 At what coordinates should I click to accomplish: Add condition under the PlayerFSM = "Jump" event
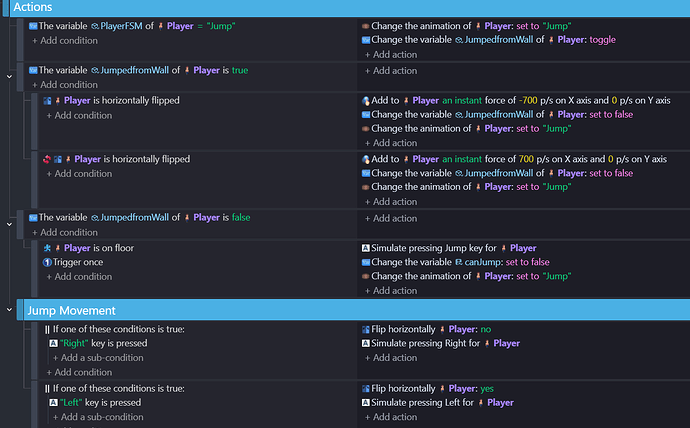(65, 40)
